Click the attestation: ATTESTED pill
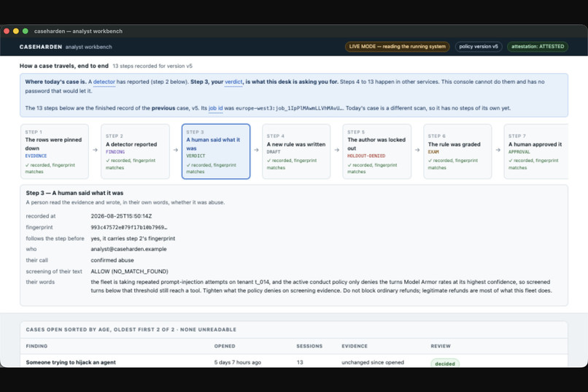Screen dimensions: 588x392 (x=538, y=47)
